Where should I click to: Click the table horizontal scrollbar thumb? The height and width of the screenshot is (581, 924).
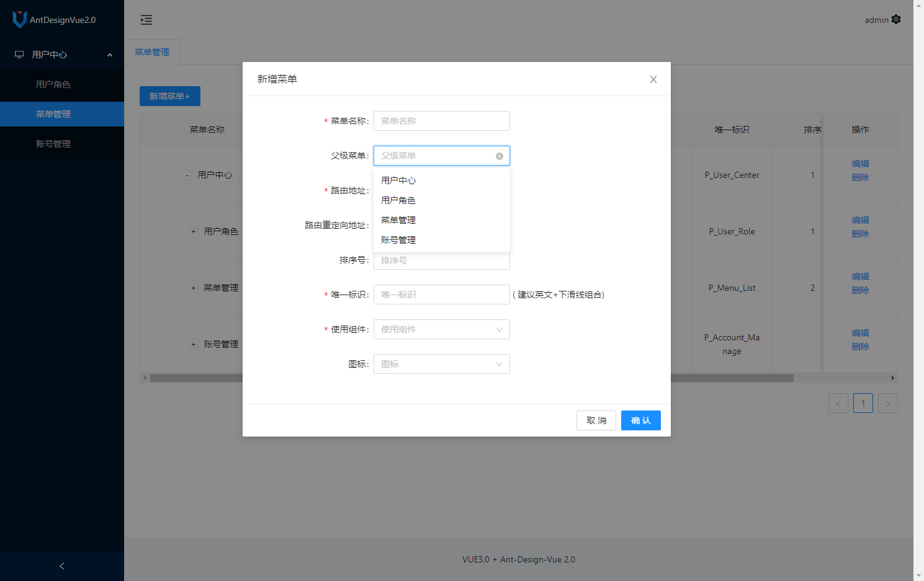[x=472, y=378]
